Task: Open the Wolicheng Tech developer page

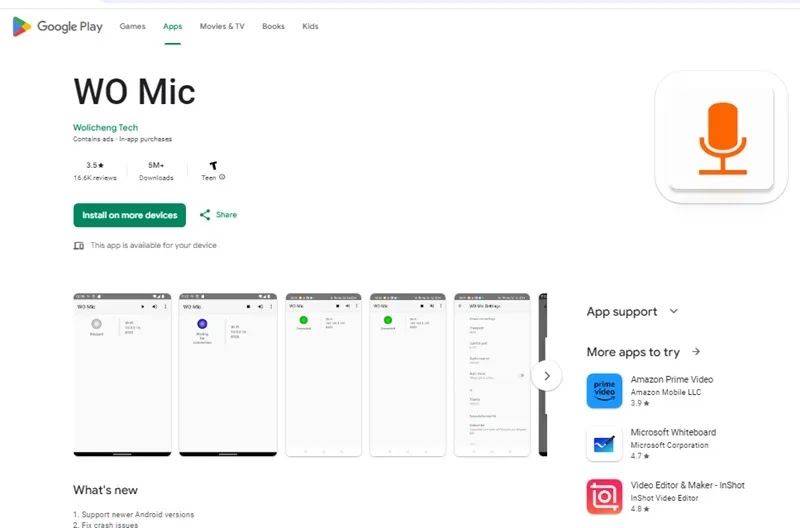Action: tap(106, 128)
